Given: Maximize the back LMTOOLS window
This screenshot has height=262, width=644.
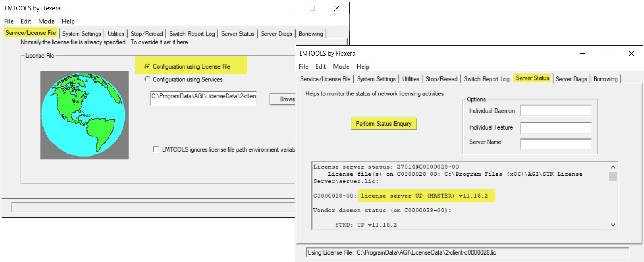Looking at the screenshot, I should (312, 8).
